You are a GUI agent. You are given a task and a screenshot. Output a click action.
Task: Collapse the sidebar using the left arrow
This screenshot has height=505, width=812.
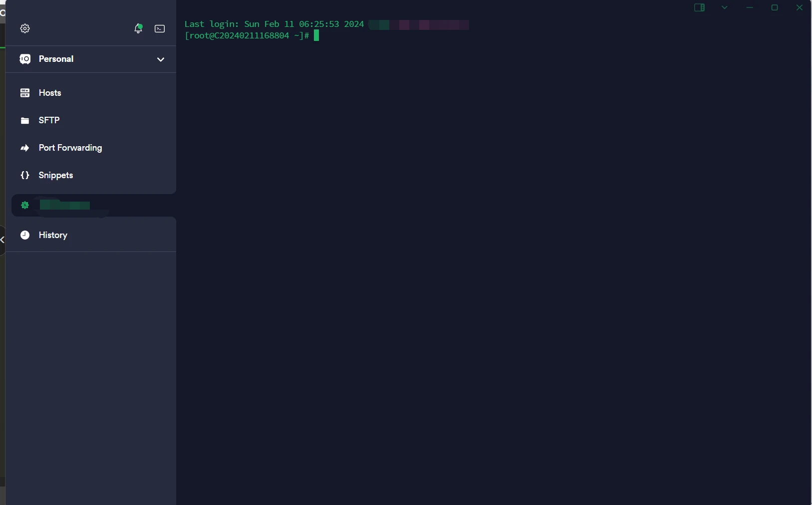3,241
